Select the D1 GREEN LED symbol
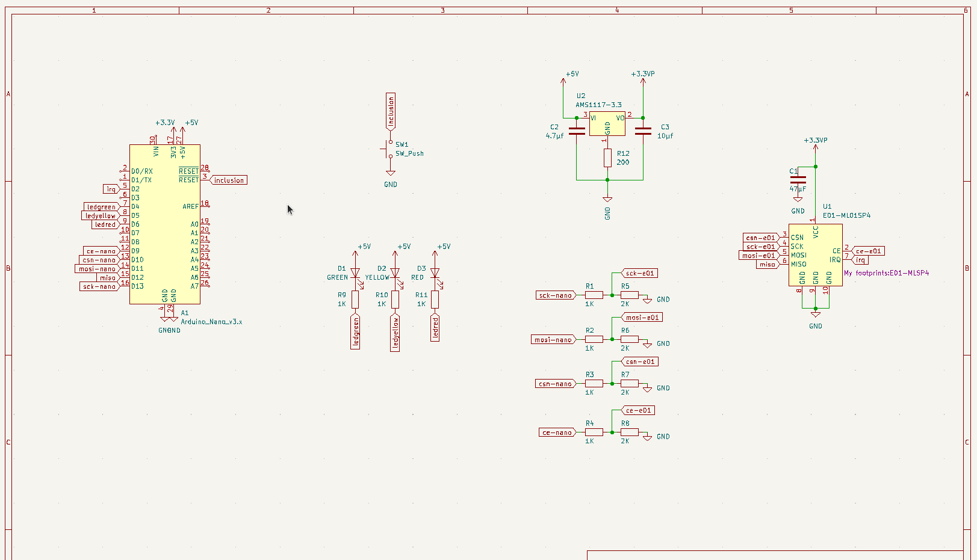Viewport: 977px width, 560px height. click(x=355, y=273)
